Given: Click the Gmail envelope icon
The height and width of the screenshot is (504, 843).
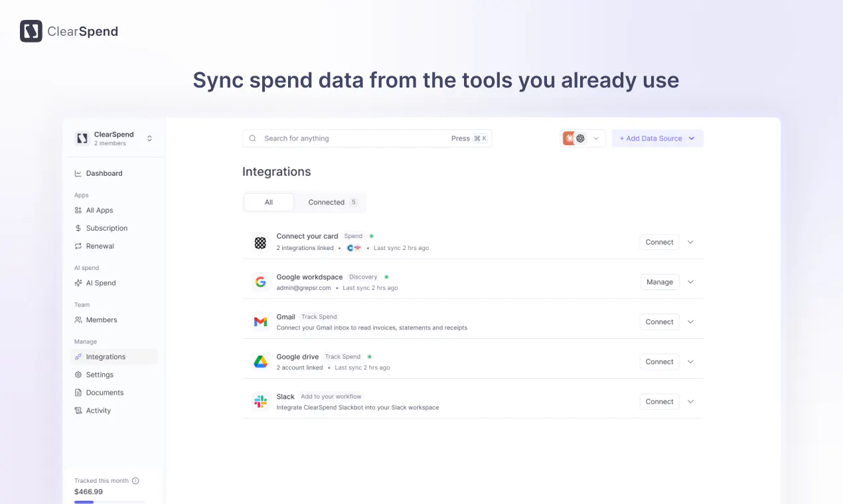Looking at the screenshot, I should (260, 322).
